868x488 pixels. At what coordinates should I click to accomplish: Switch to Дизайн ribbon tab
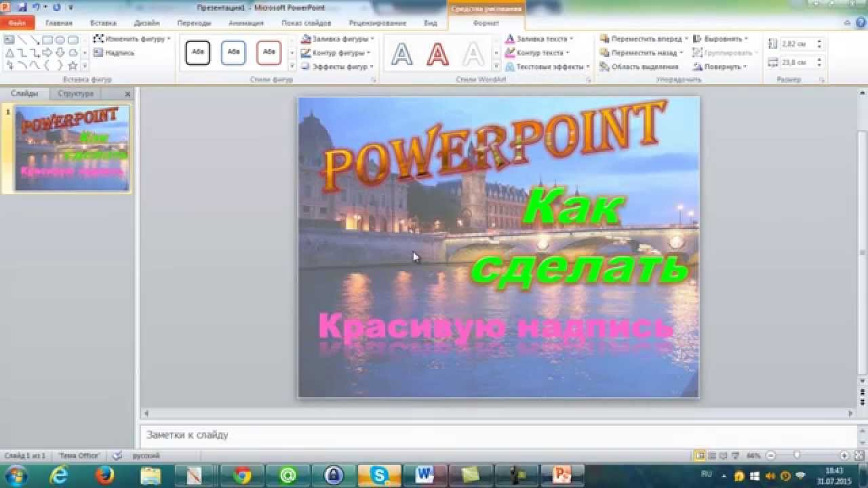point(146,23)
